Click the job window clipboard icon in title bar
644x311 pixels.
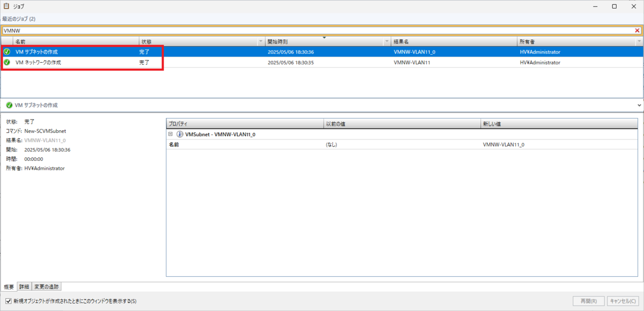[x=6, y=6]
